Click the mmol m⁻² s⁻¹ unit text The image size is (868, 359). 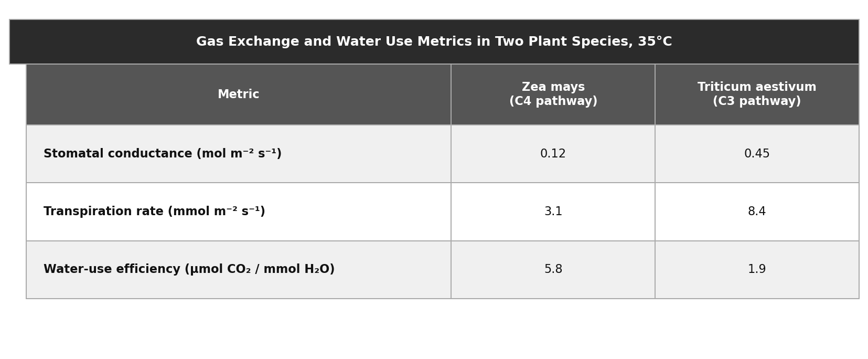(x=216, y=212)
